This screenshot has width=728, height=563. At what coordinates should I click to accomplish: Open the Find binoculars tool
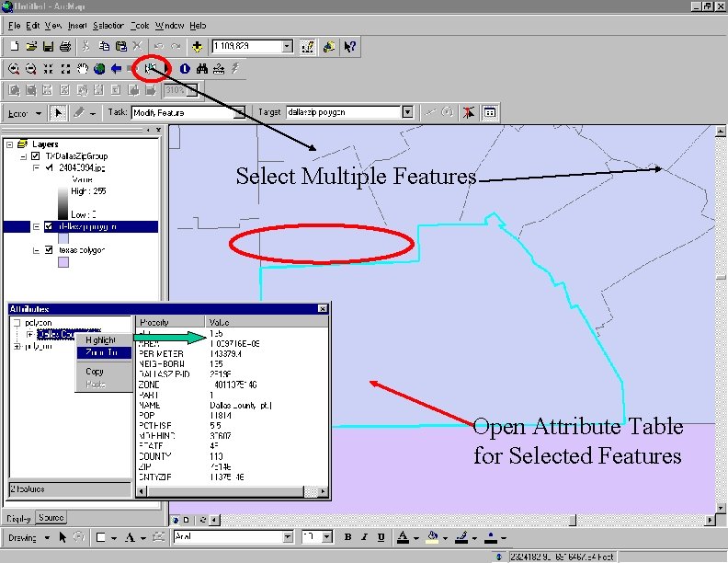tap(202, 67)
